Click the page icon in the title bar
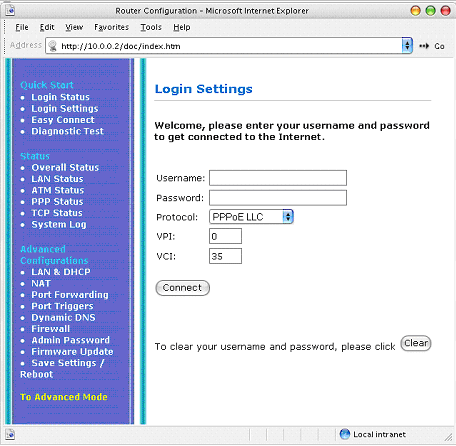Screen dimensions: 456x446 coord(10,10)
